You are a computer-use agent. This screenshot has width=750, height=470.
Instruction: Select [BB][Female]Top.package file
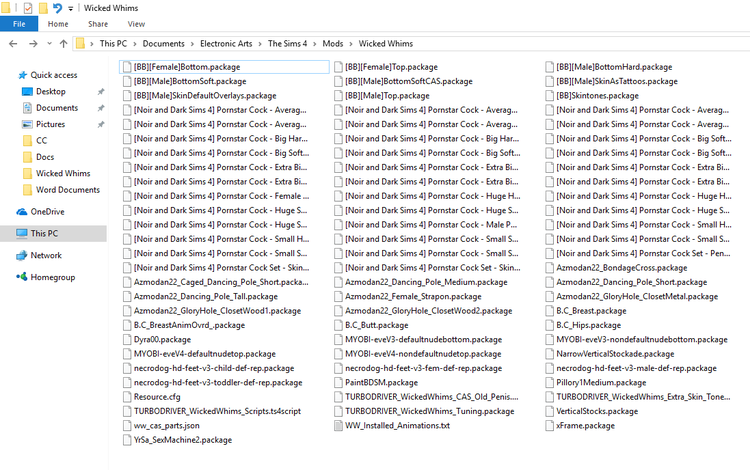click(391, 67)
